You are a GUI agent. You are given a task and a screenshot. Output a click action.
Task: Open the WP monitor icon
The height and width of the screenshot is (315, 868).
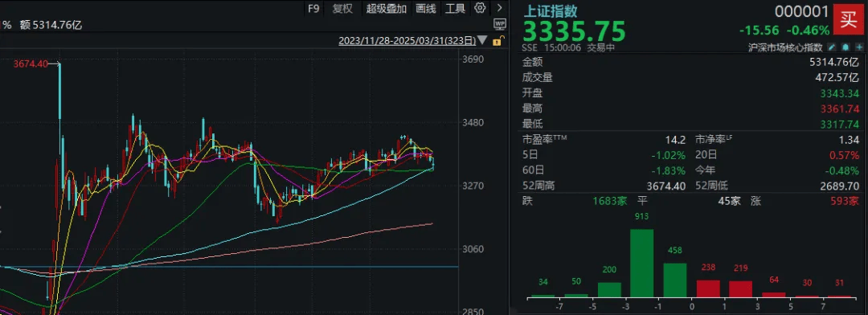[500, 24]
